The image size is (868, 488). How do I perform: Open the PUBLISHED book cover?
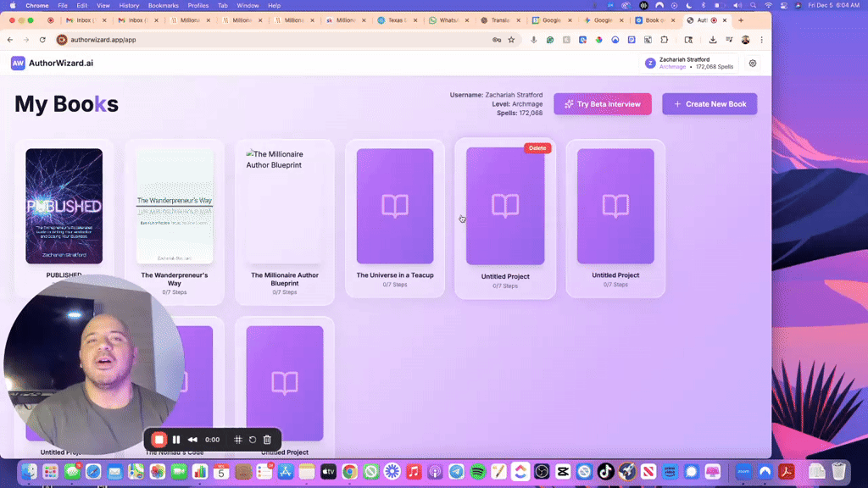(x=64, y=206)
